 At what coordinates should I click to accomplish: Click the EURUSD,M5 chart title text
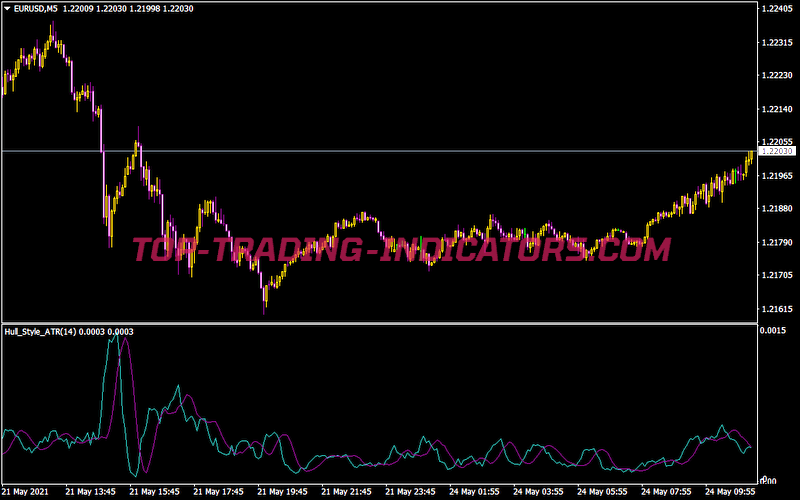(x=37, y=9)
